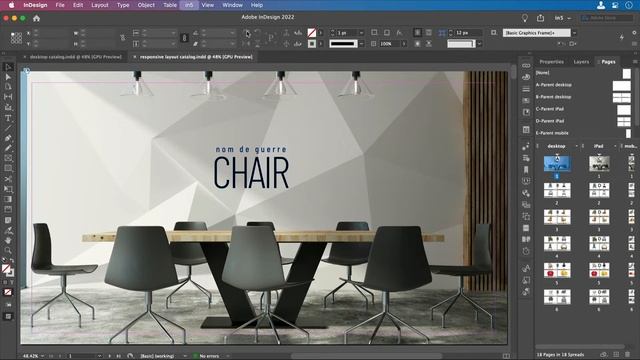The width and height of the screenshot is (640, 360).
Task: Open the In5 workspace switcher dropdown
Action: tap(563, 18)
